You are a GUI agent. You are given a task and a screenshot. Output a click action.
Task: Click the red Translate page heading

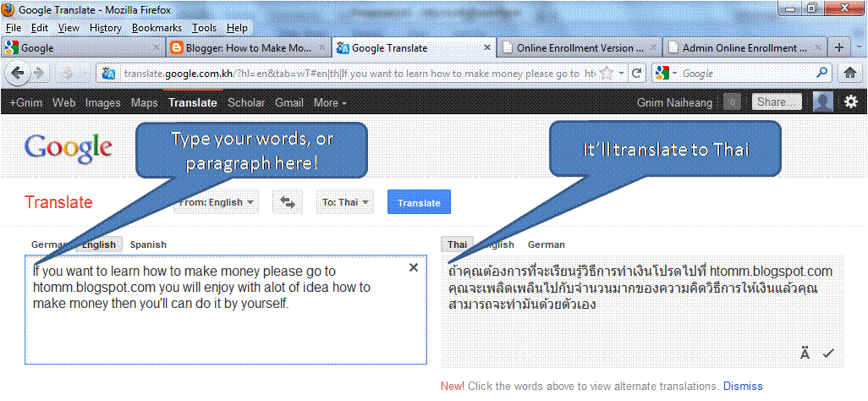tap(59, 202)
